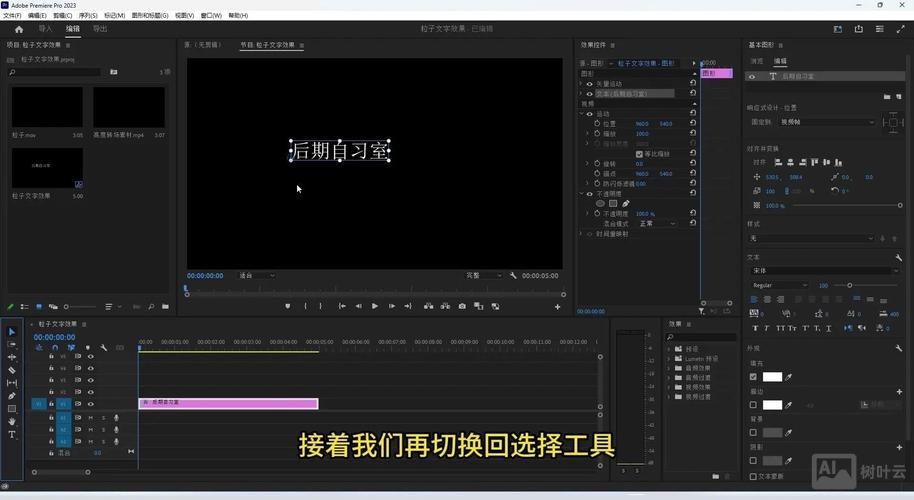Open the Help menu
Screen dimensions: 914x500
coord(238,16)
